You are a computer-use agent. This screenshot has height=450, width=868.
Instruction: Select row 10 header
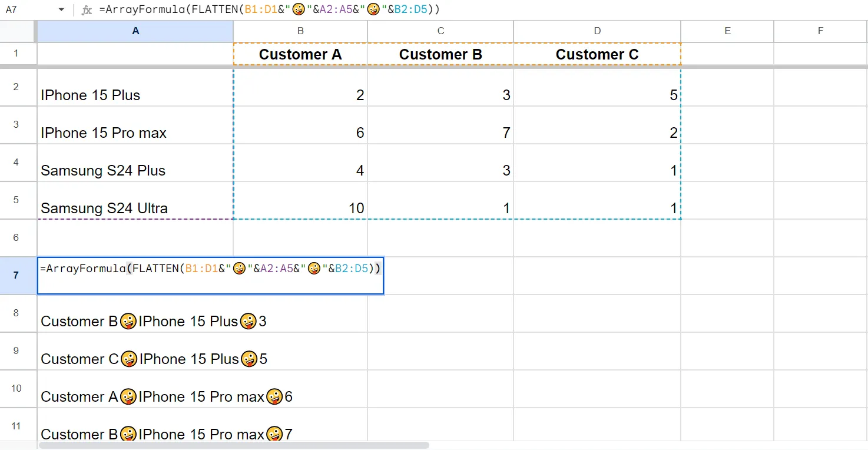pyautogui.click(x=16, y=389)
